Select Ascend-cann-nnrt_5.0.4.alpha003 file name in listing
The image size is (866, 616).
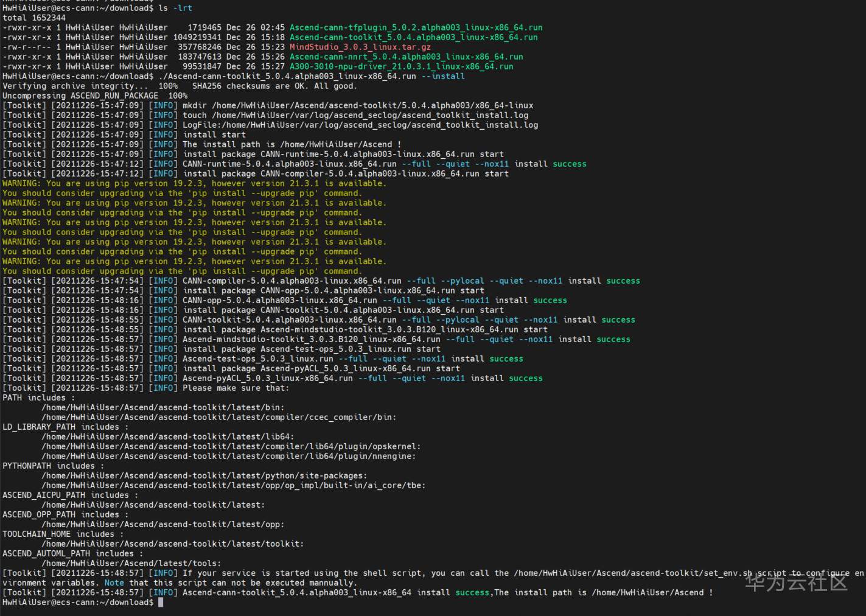[406, 57]
